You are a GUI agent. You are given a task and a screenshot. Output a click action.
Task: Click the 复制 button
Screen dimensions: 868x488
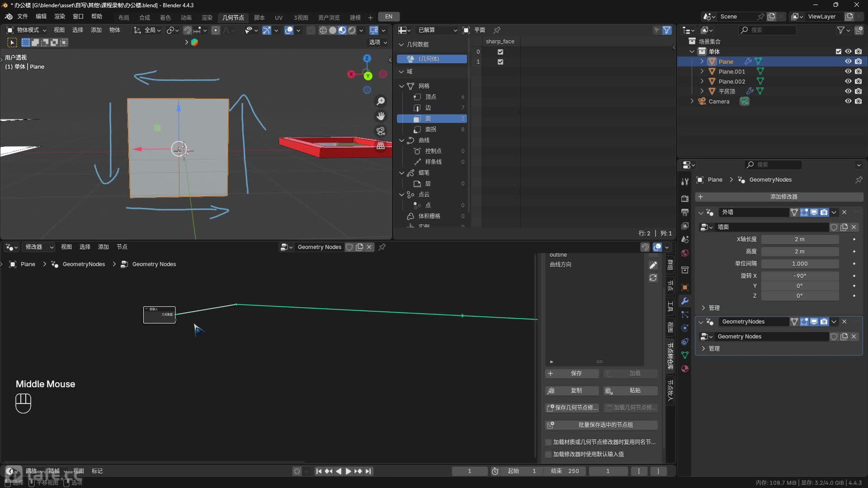(x=572, y=391)
